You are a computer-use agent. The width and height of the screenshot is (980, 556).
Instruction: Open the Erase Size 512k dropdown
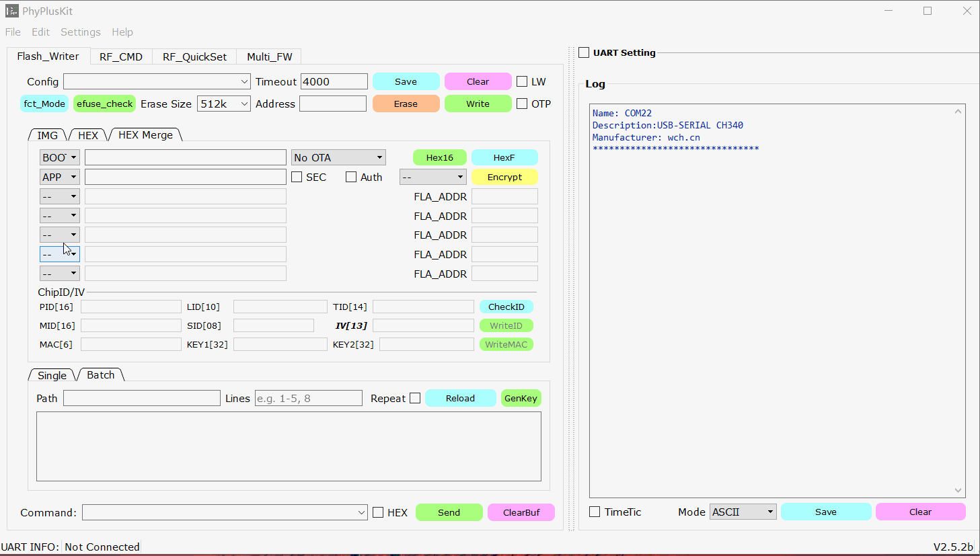(224, 104)
